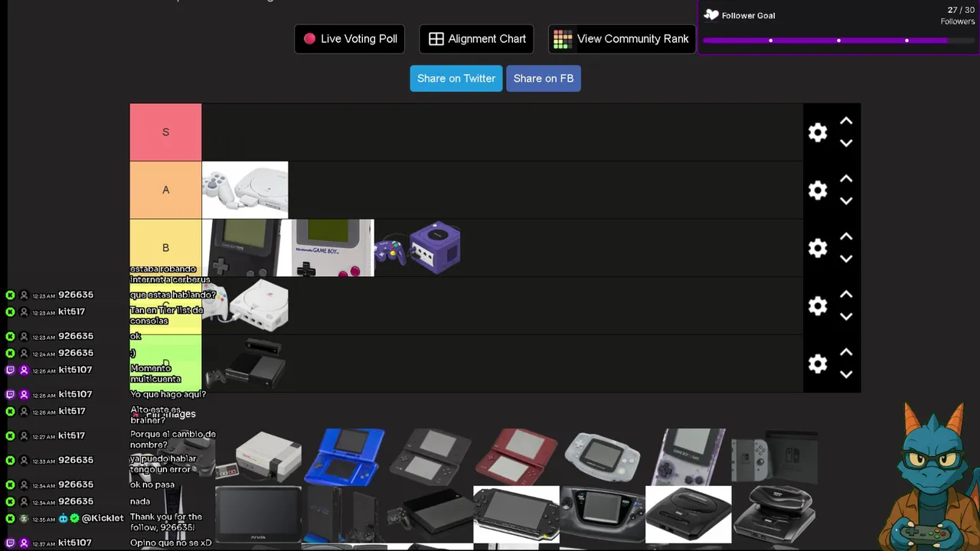This screenshot has height=551, width=980.
Task: Open settings gear for A tier row
Action: tap(818, 191)
